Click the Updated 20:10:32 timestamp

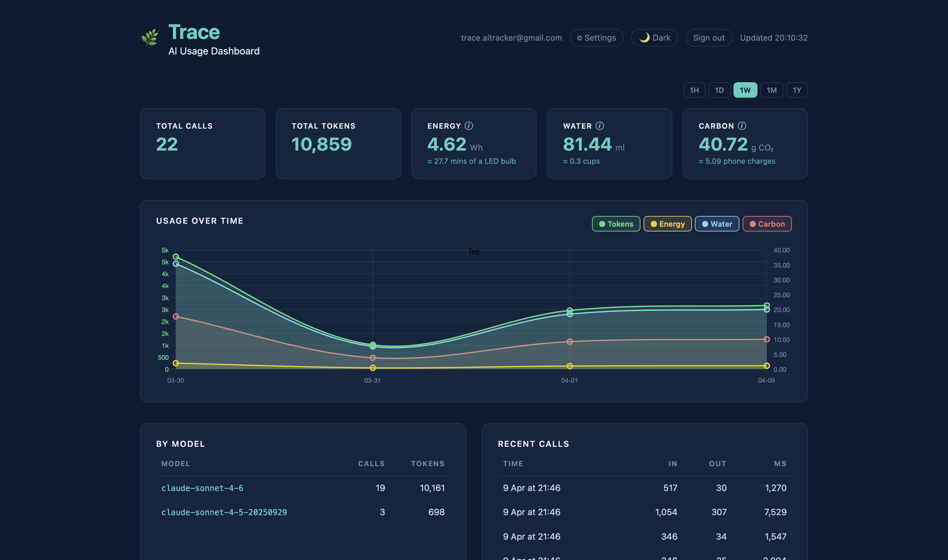coord(774,38)
